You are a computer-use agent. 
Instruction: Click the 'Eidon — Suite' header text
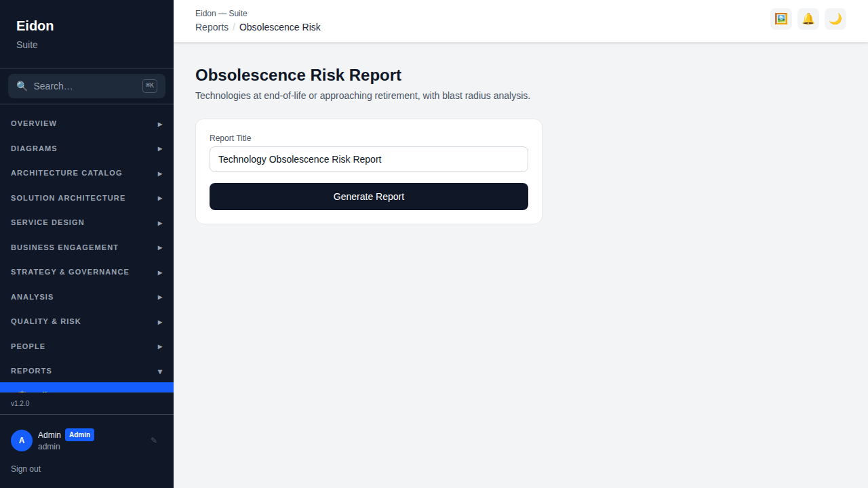pos(221,14)
